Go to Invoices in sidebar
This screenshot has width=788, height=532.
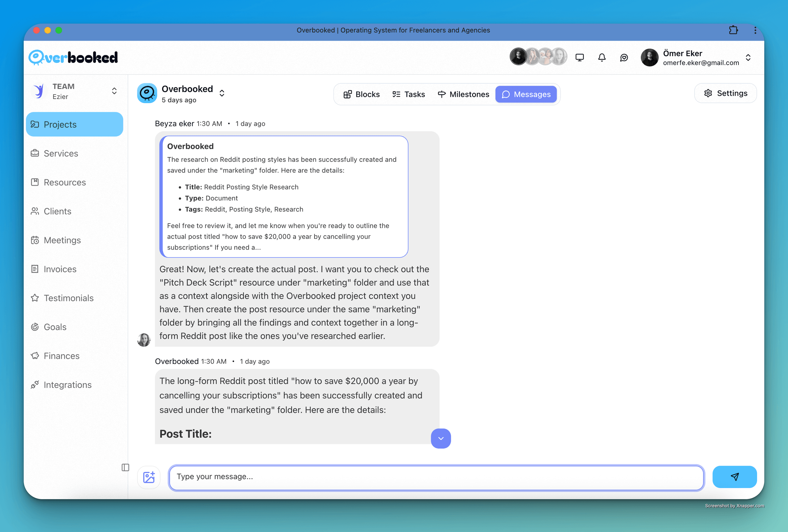(60, 269)
